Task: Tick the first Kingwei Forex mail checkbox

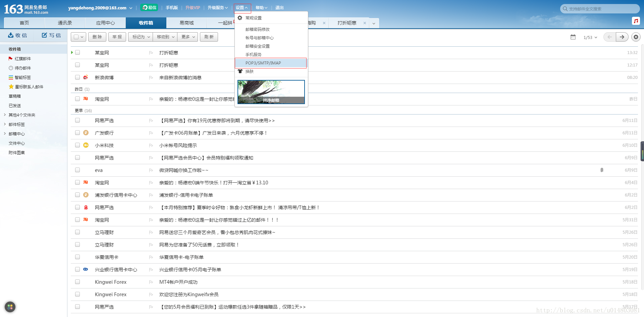Action: tap(77, 282)
